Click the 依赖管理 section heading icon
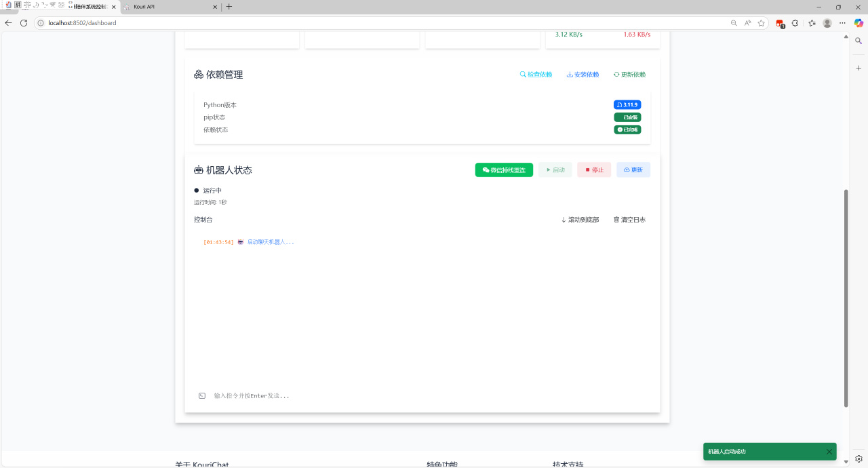This screenshot has width=868, height=468. click(x=199, y=75)
